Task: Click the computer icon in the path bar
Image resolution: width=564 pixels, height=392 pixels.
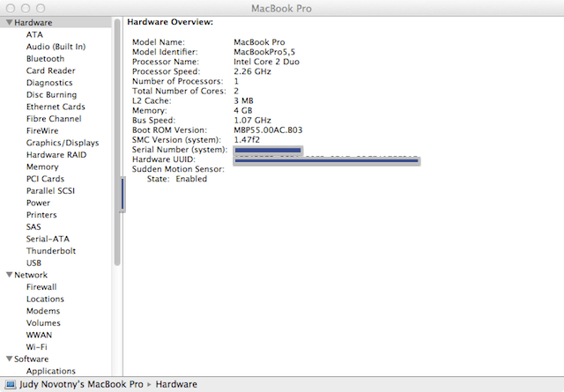Action: (x=11, y=384)
